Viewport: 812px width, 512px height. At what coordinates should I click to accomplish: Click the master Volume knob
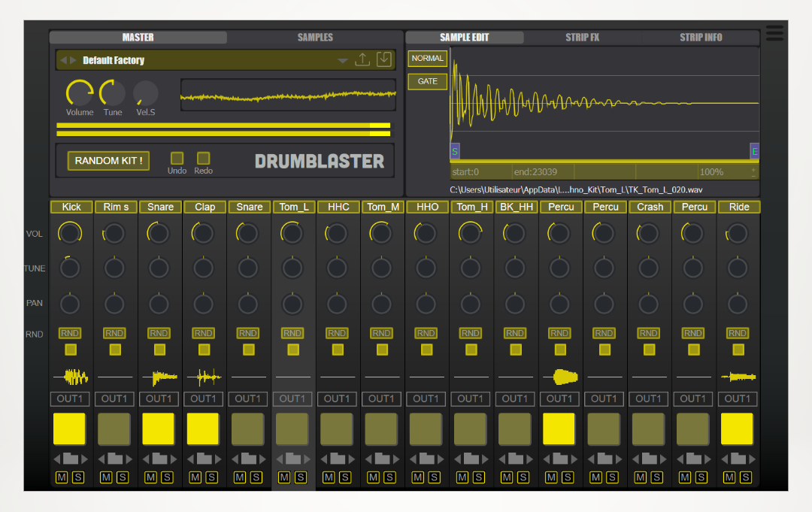pyautogui.click(x=79, y=93)
